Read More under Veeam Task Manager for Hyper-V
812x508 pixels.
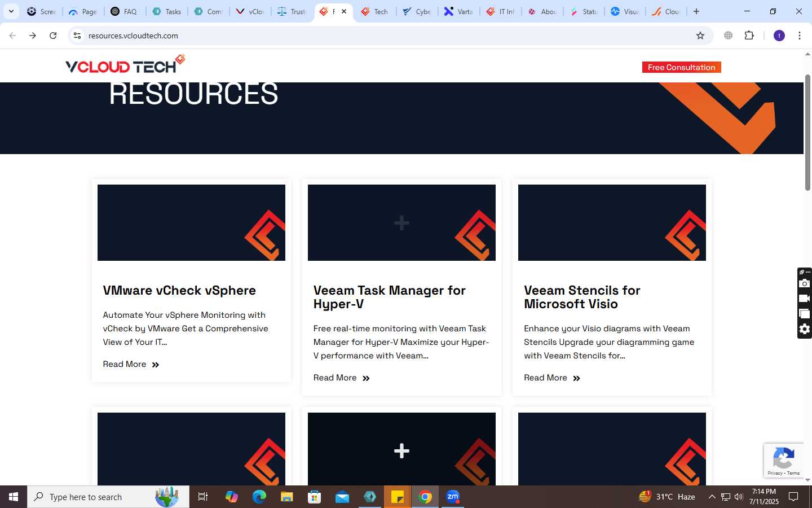[341, 378]
